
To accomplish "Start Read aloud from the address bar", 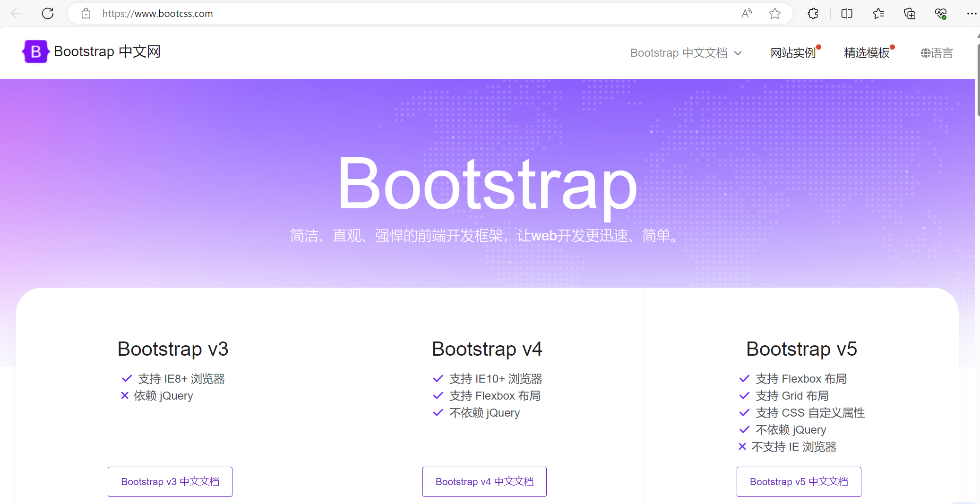I will [747, 14].
